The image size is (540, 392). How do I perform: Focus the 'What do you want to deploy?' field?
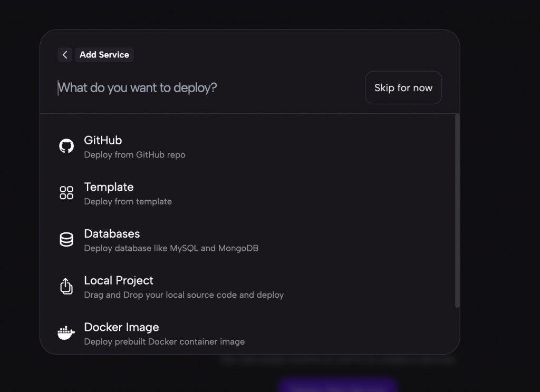pos(207,88)
